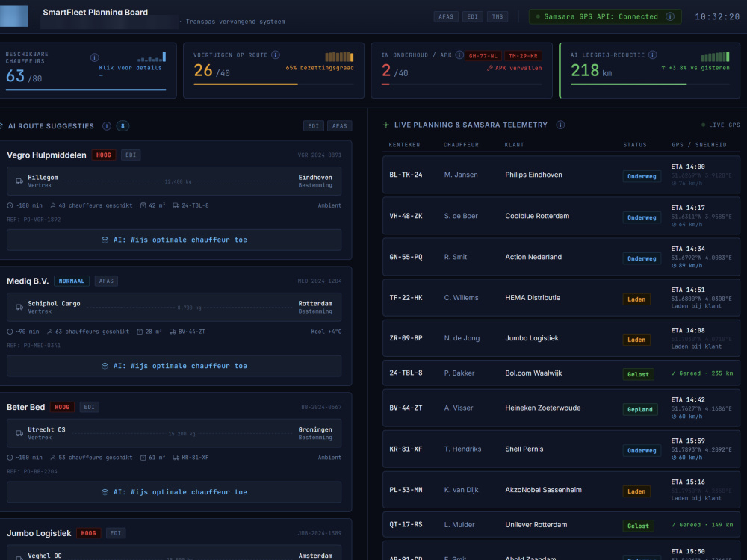Click info icon next to In Onderhoud / APK
Screen dimensions: 747x560
coord(459,55)
